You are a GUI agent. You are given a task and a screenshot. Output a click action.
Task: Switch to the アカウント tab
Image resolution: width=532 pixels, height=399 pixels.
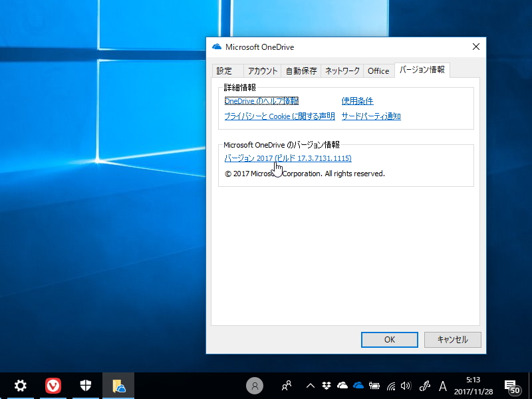point(262,71)
